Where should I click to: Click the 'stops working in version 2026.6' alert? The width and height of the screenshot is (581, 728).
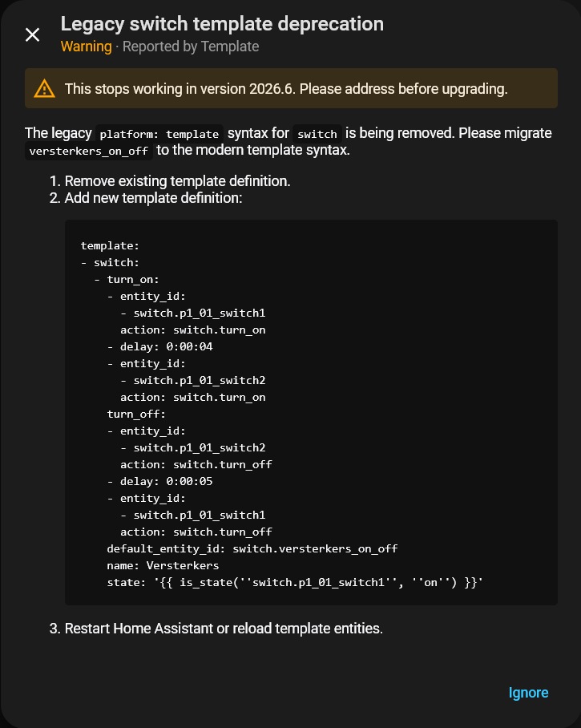(x=286, y=89)
